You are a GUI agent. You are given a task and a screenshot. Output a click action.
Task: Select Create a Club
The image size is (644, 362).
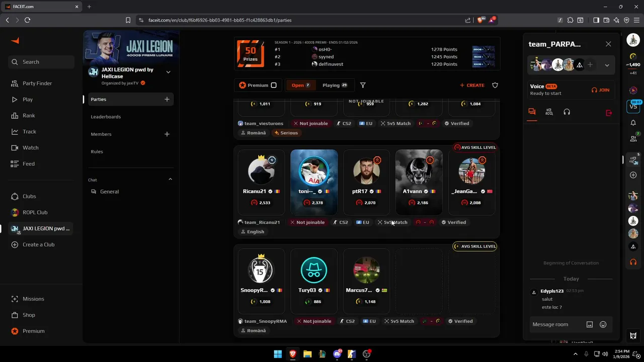tap(33, 244)
